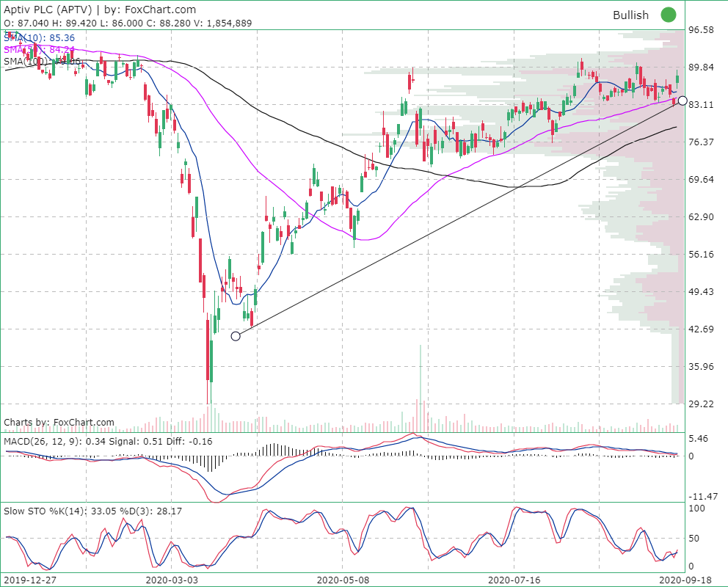Select the trendline's upper ending circle handle
The image size is (728, 587).
[682, 101]
